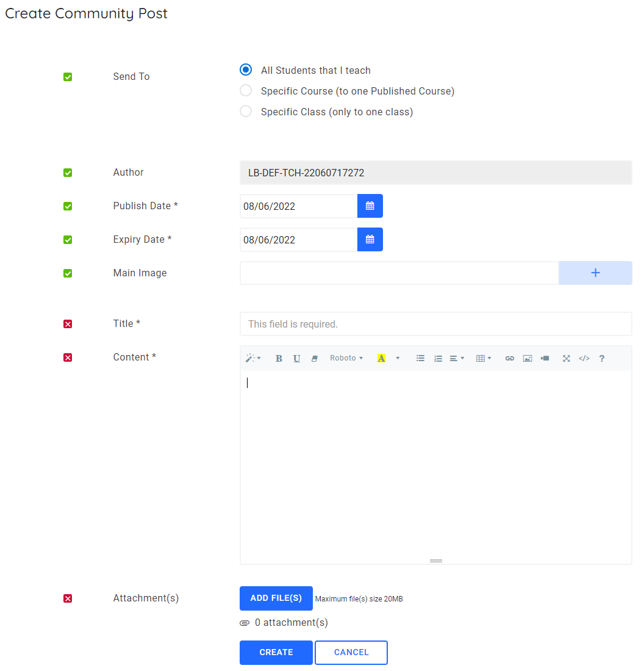Insert a video using the video icon
This screenshot has height=671, width=644.
click(x=545, y=358)
